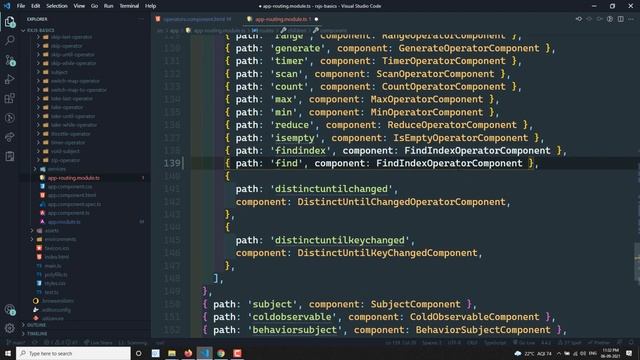Open Firefox from the taskbar
Image resolution: width=640 pixels, height=360 pixels.
188,353
